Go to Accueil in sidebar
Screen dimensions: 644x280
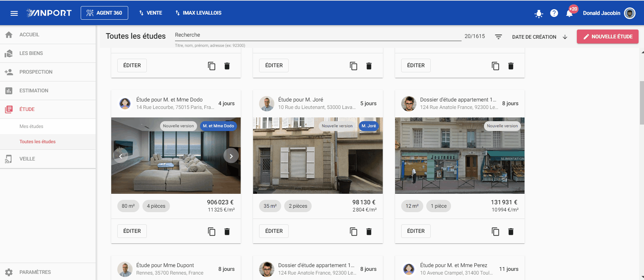(x=48, y=35)
